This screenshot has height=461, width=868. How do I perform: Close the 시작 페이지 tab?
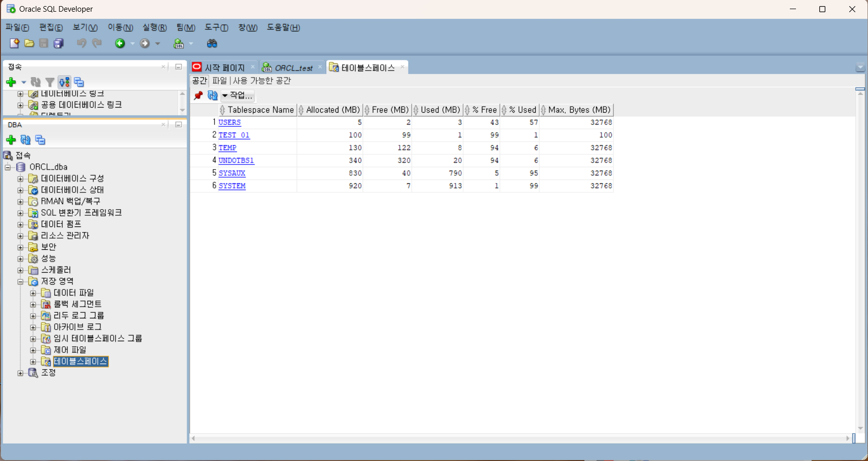(253, 67)
